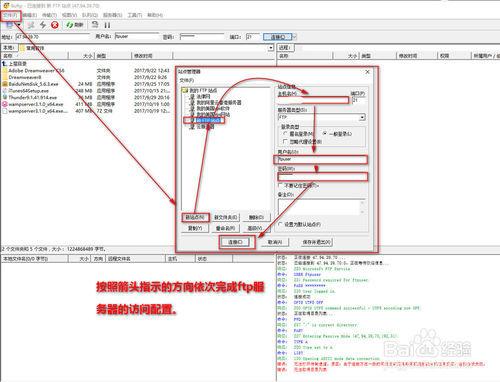500x382 pixels.
Task: Click the site manager toolbar icon
Action: pos(9,25)
